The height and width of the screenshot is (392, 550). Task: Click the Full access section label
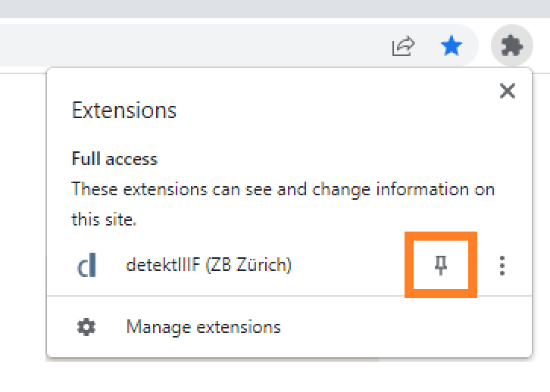(114, 159)
